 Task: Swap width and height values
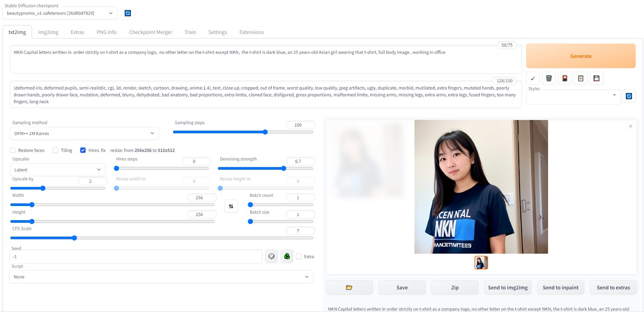coord(231,206)
